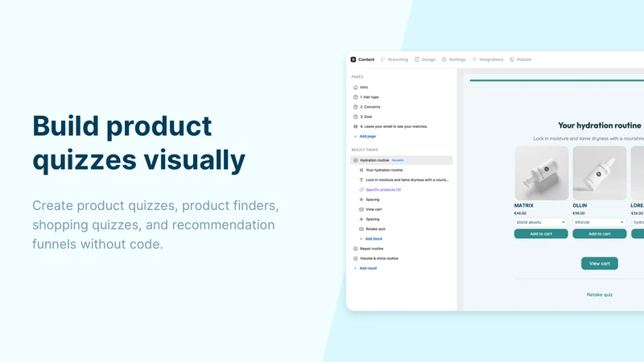644x362 pixels.
Task: Click the Design layout icon
Action: (417, 60)
